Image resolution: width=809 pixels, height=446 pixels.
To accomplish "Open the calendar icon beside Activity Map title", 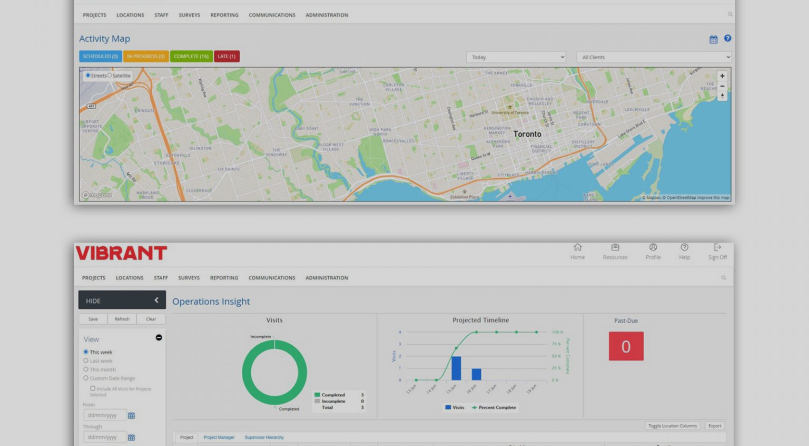I will click(x=713, y=39).
